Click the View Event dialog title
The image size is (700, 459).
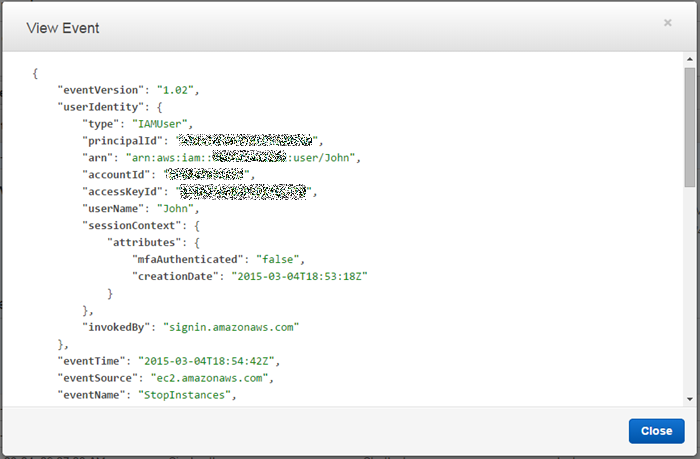pos(62,28)
